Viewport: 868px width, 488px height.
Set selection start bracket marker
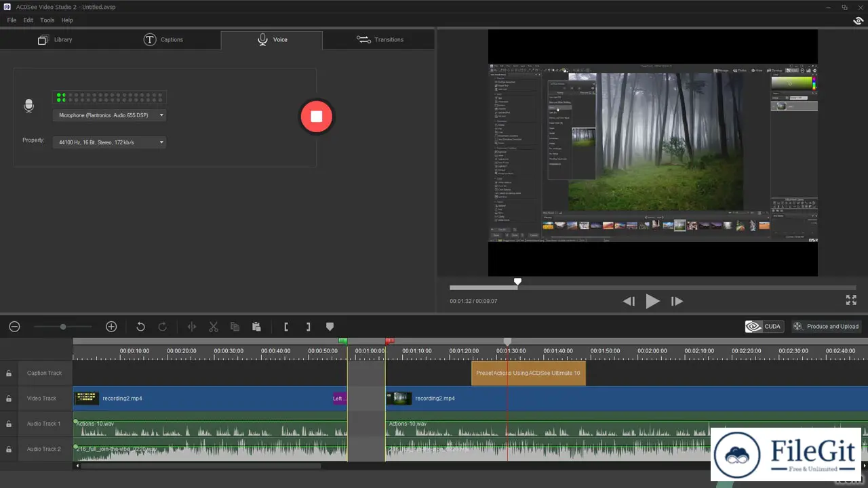point(286,327)
